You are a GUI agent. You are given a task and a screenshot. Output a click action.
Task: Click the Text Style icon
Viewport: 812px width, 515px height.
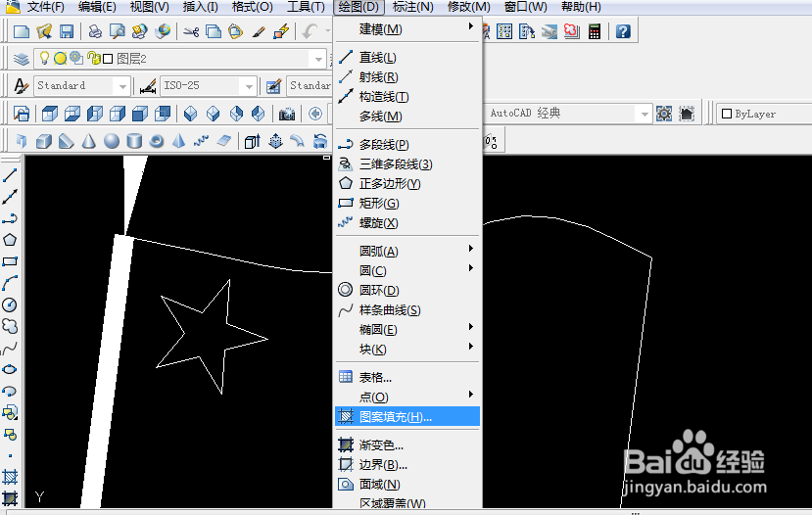click(x=21, y=86)
